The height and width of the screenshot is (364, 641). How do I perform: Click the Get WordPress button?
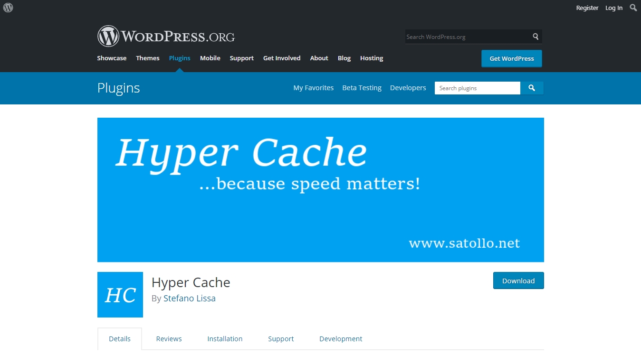pos(512,58)
